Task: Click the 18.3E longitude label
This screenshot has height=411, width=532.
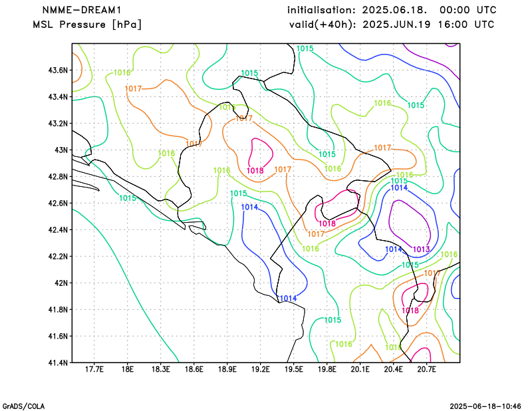Action: tap(161, 370)
